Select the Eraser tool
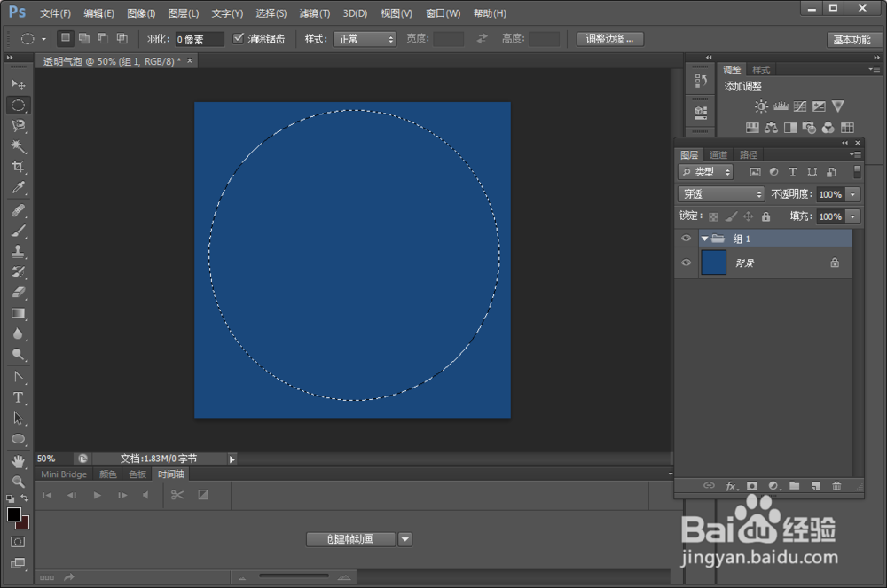Viewport: 887px width, 588px height. point(18,293)
